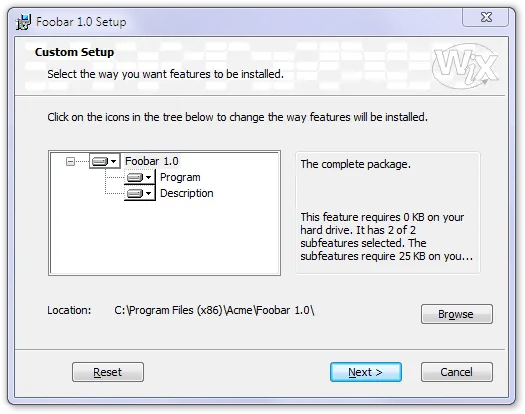
Task: Click the Program feature drive icon
Action: (135, 178)
